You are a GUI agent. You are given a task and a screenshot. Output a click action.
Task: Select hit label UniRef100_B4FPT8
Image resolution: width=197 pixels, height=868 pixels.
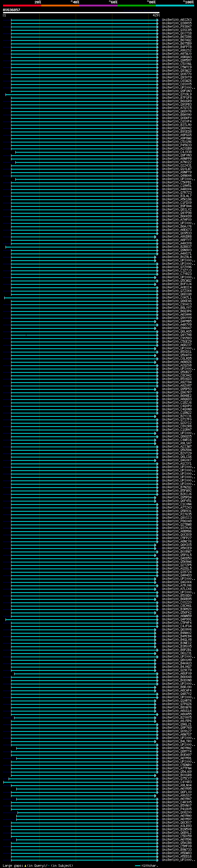pyautogui.click(x=177, y=47)
